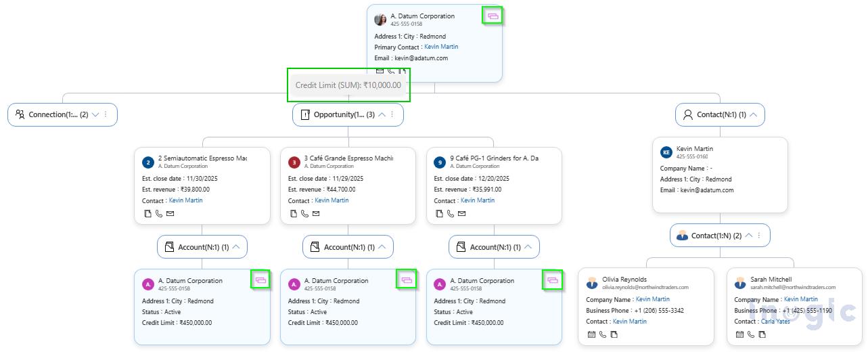
Task: Collapse the Opportunity (3) node chevron
Action: pos(382,114)
